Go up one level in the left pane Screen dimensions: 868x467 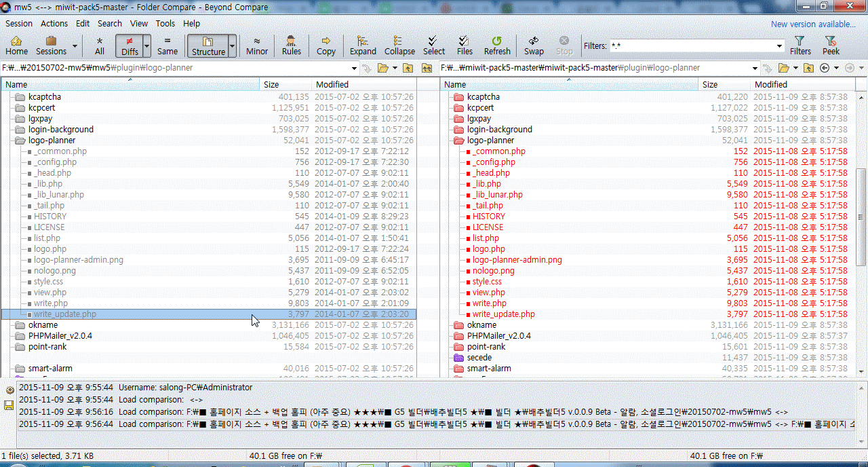(x=408, y=68)
